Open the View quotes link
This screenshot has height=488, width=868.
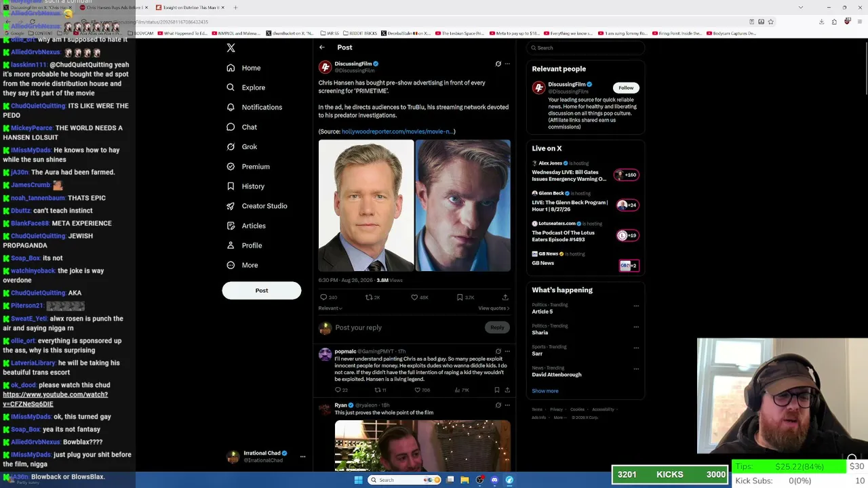[x=494, y=308]
